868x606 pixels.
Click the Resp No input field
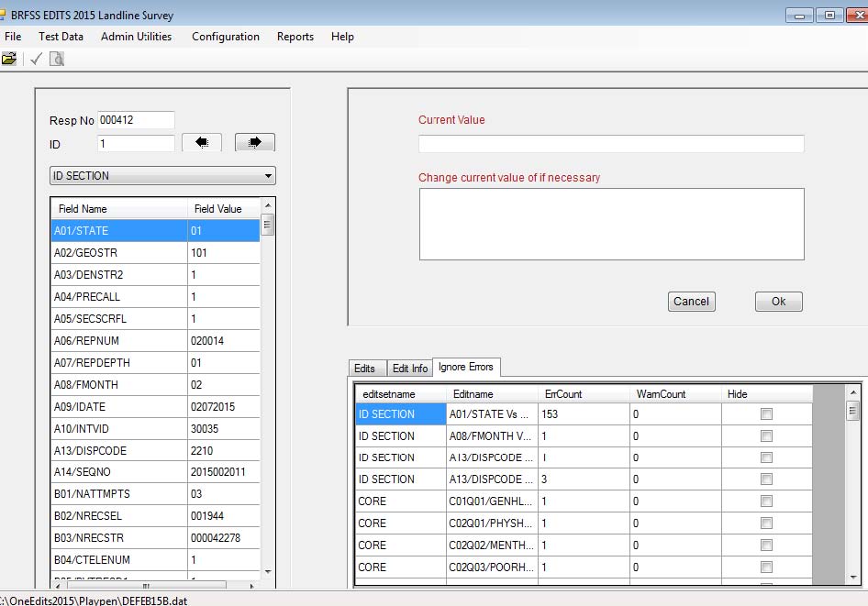click(x=136, y=120)
